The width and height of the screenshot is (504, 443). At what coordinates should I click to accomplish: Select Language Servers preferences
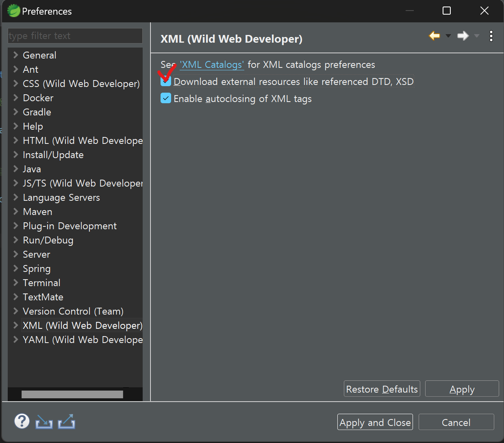(61, 198)
